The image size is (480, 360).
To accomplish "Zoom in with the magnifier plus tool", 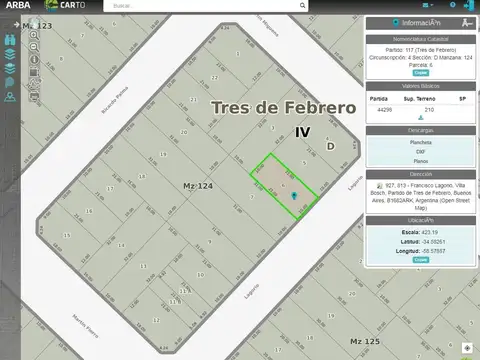I will (34, 35).
